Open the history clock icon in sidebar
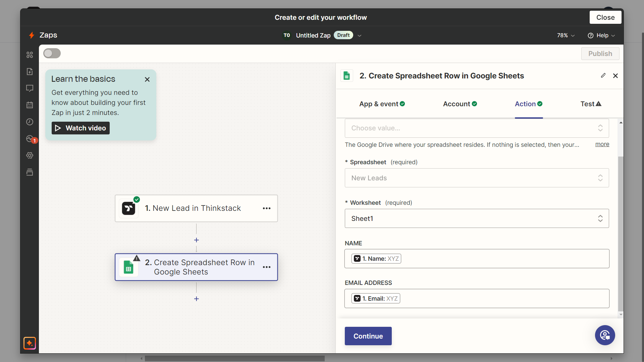 [x=30, y=122]
